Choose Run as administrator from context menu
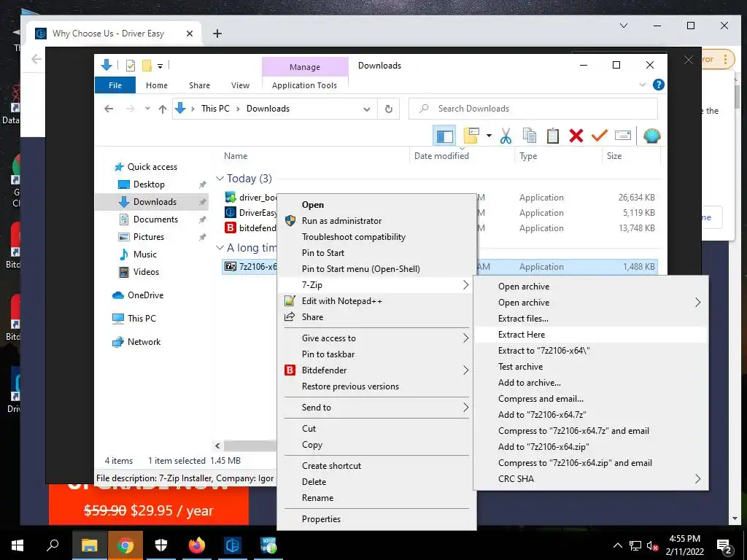The width and height of the screenshot is (747, 560). point(341,221)
